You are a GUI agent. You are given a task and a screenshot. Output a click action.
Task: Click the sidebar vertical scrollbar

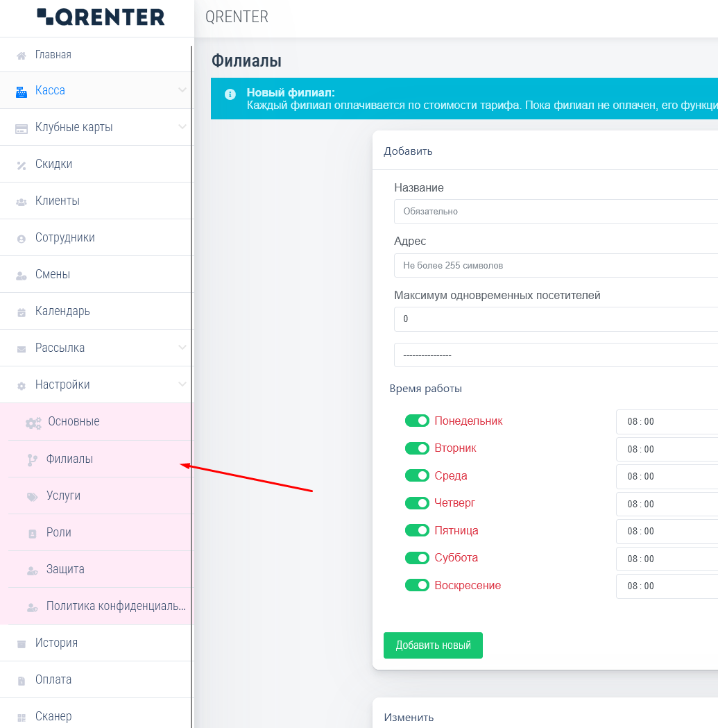191,347
